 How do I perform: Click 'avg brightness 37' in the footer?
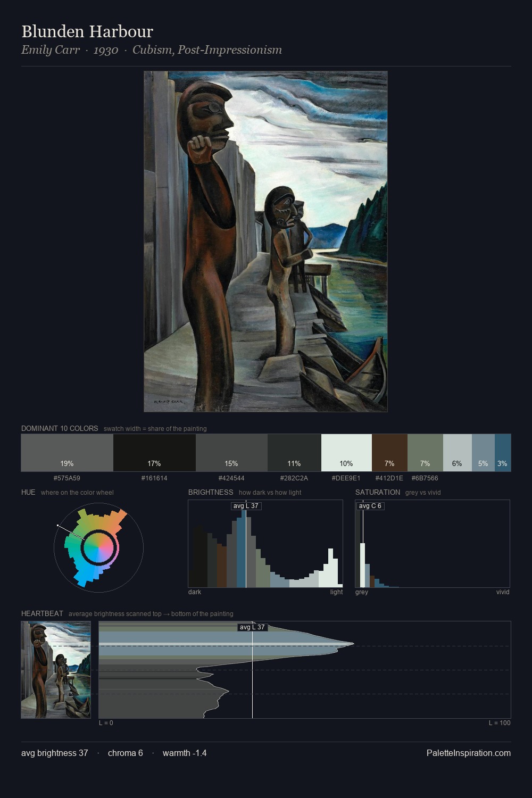click(55, 753)
